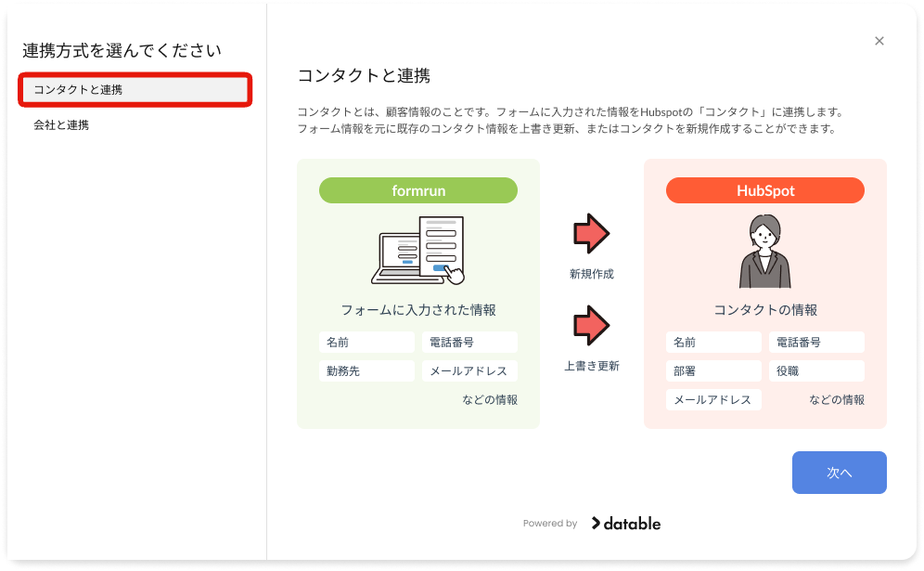The height and width of the screenshot is (571, 924).
Task: Click などの情報 in the formrun card
Action: (490, 400)
